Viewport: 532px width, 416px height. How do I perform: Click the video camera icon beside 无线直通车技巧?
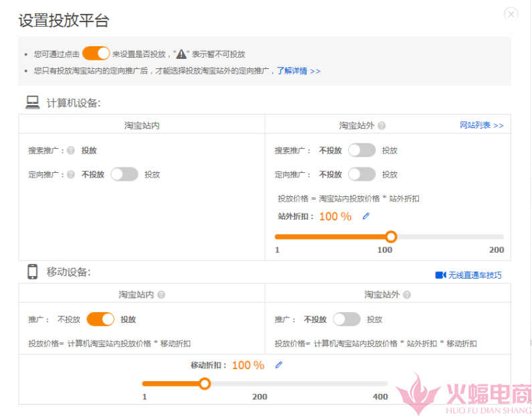click(440, 275)
